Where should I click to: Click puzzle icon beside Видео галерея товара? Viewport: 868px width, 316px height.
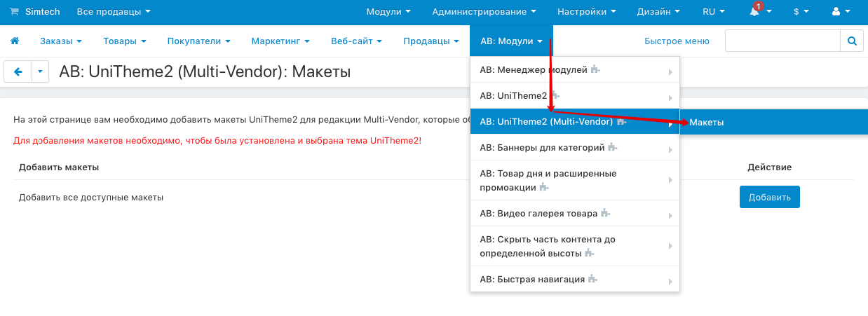[606, 213]
